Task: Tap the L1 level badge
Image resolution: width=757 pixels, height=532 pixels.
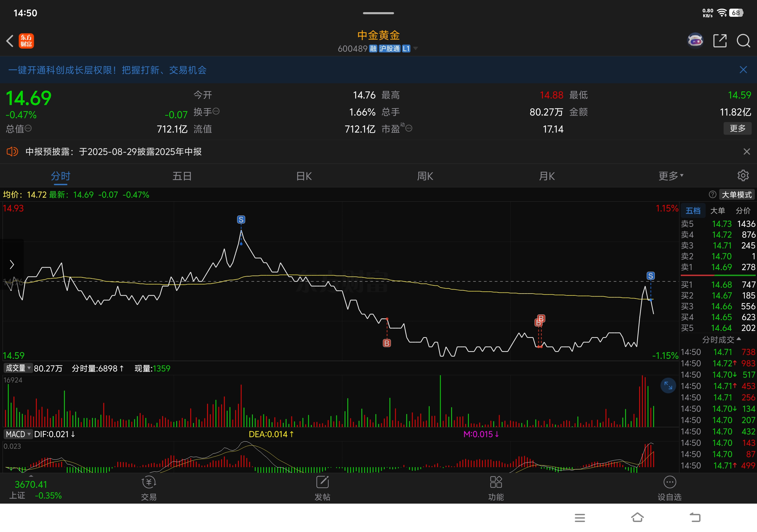Action: pos(406,49)
